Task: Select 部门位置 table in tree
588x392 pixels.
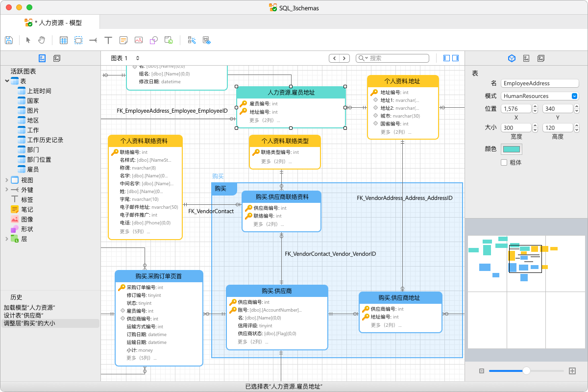Action: 39,159
